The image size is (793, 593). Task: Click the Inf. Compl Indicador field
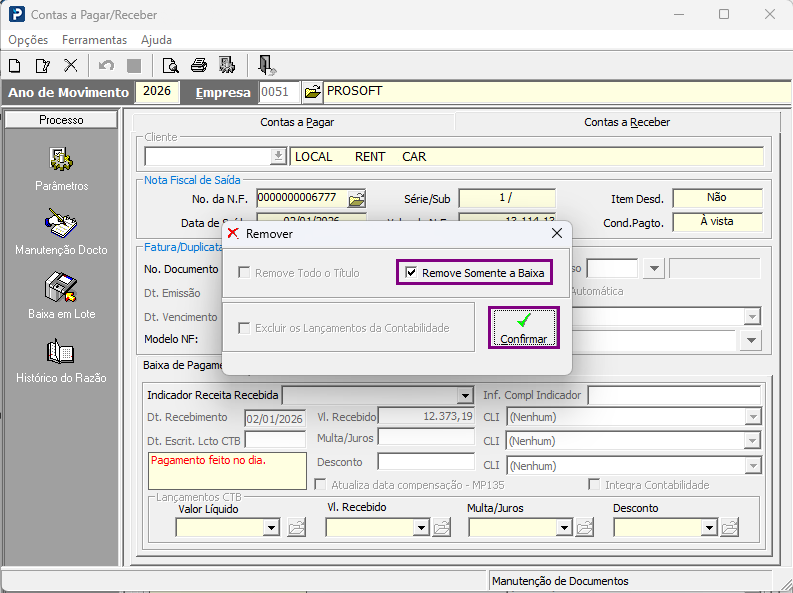coord(675,395)
